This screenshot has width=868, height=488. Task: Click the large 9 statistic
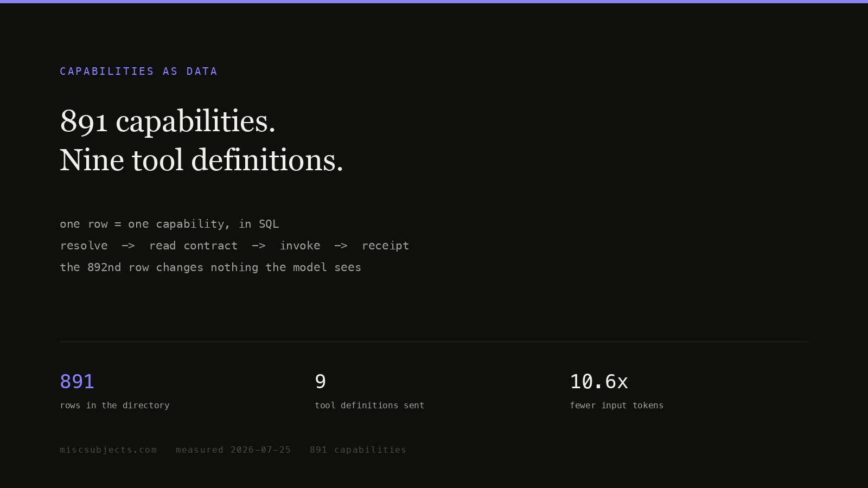point(321,382)
